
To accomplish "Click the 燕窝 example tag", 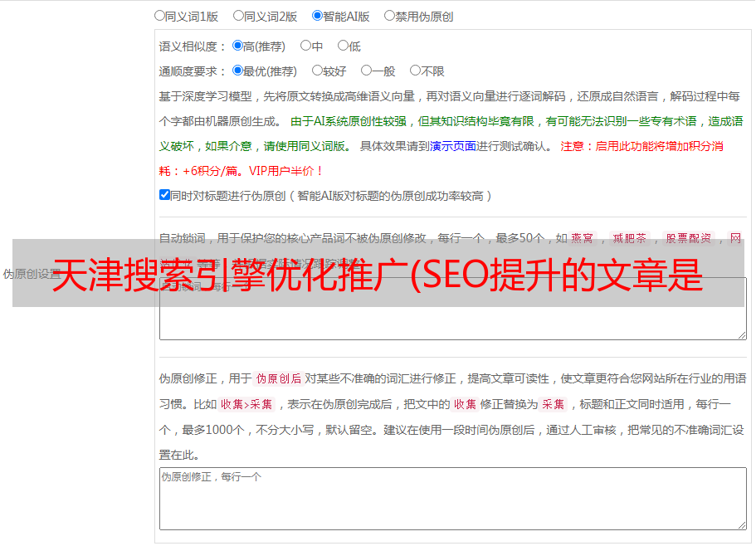I will pyautogui.click(x=582, y=238).
